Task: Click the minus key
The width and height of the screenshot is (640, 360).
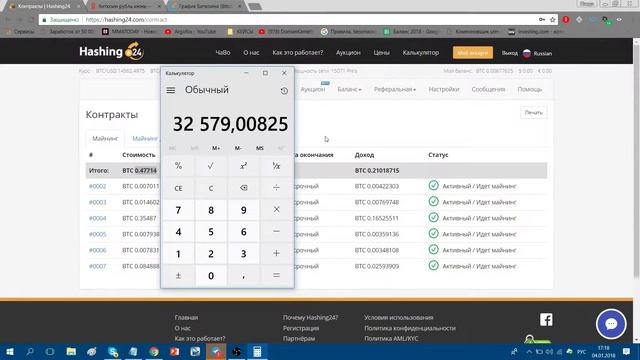Action: pos(276,231)
